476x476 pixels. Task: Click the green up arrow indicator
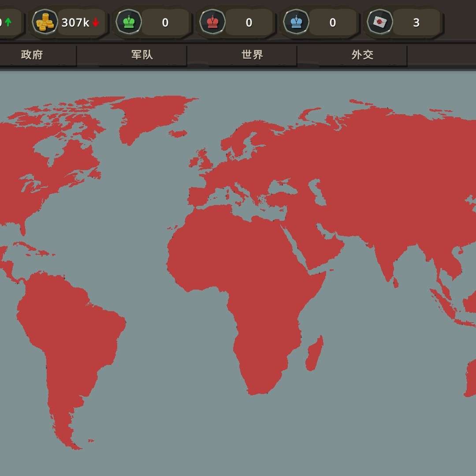click(8, 22)
